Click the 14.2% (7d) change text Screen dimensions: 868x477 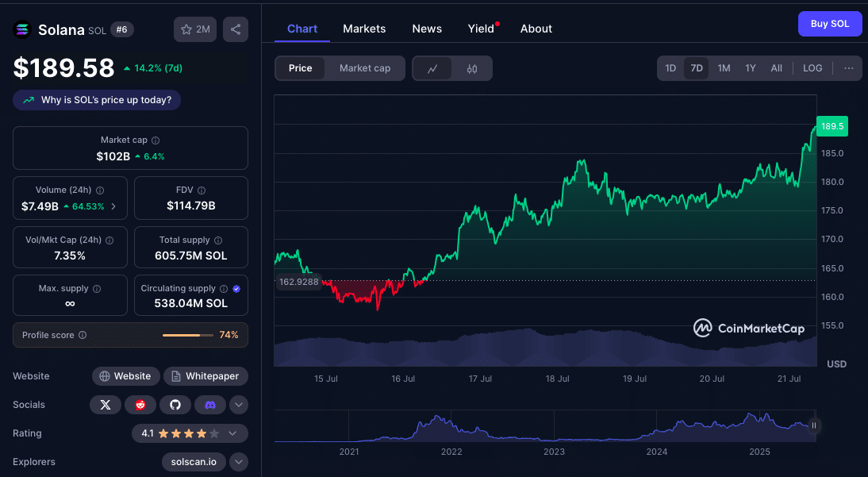click(158, 68)
